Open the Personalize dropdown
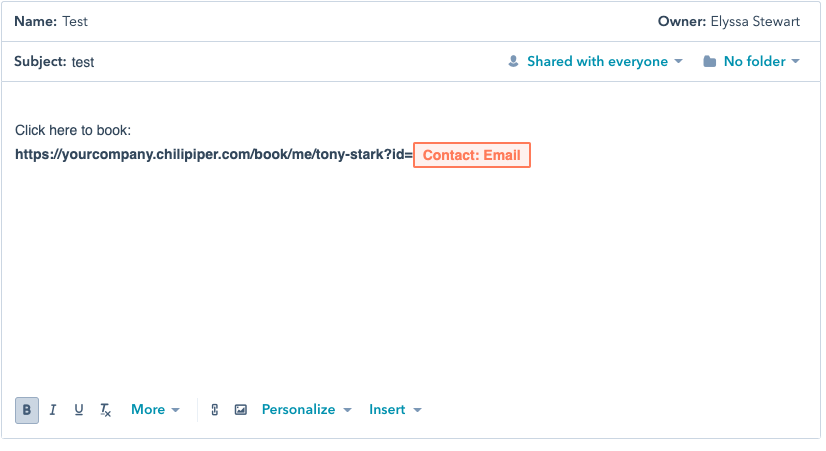 click(307, 410)
